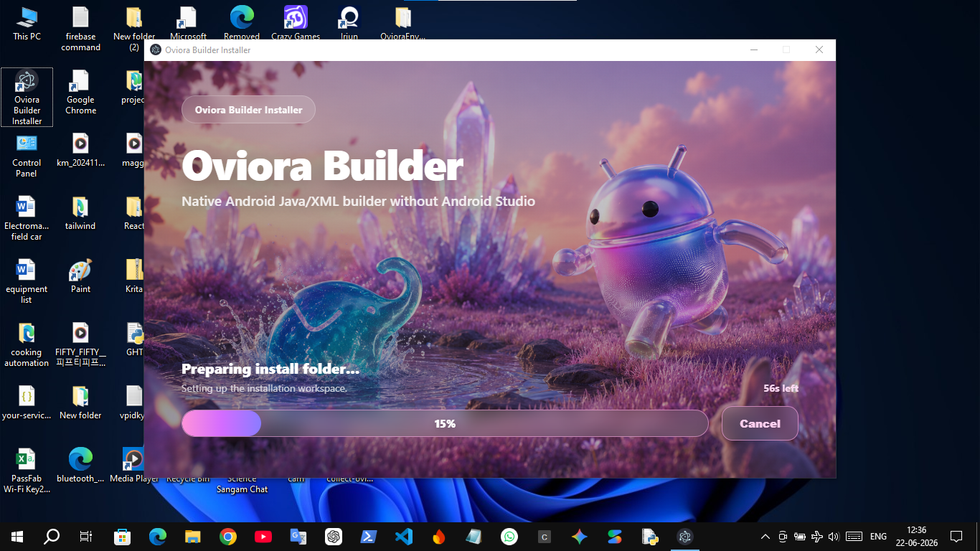The height and width of the screenshot is (551, 980).
Task: Click the "56s left" remaining time text
Action: [781, 388]
